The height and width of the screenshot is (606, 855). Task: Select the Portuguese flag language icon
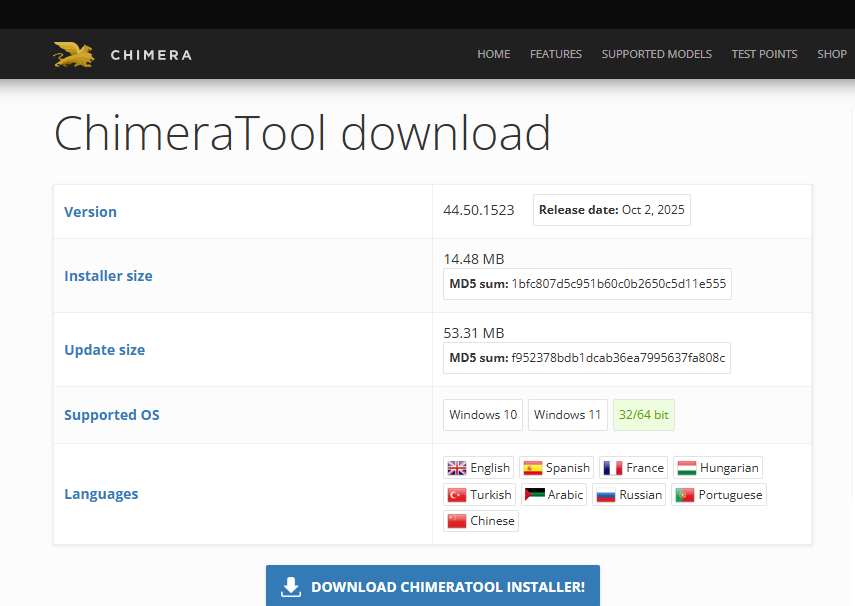684,494
